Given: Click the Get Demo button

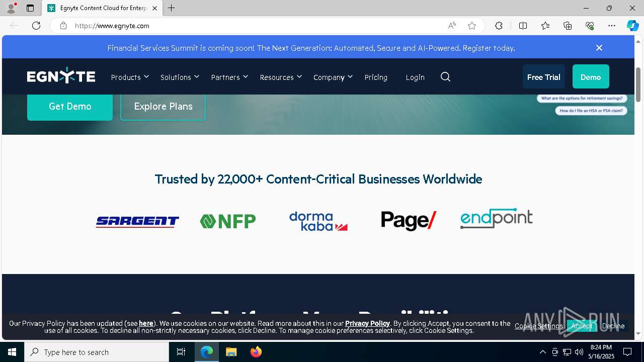Looking at the screenshot, I should pos(70,107).
